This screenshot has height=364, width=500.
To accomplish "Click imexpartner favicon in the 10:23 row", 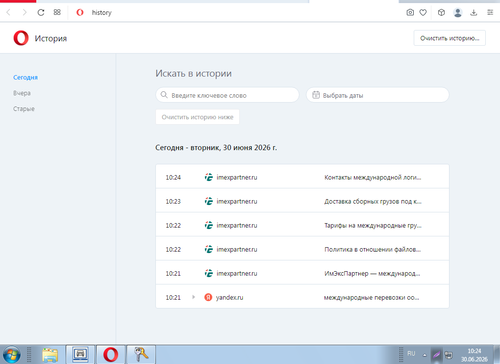I will [x=209, y=201].
